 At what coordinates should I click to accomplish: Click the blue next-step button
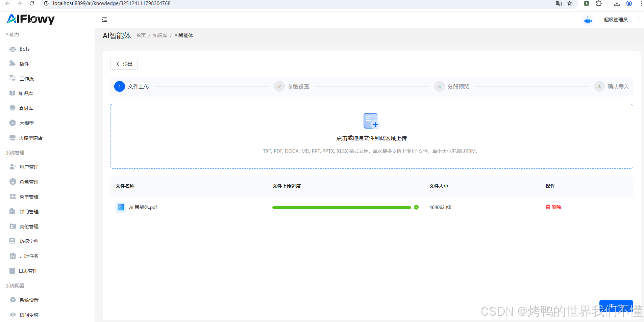point(616,306)
